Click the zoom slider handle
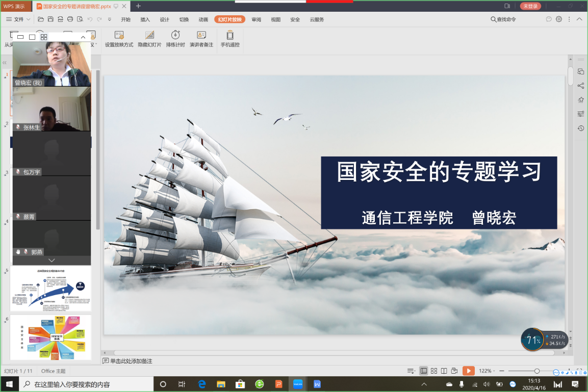The width and height of the screenshot is (588, 392). 537,371
